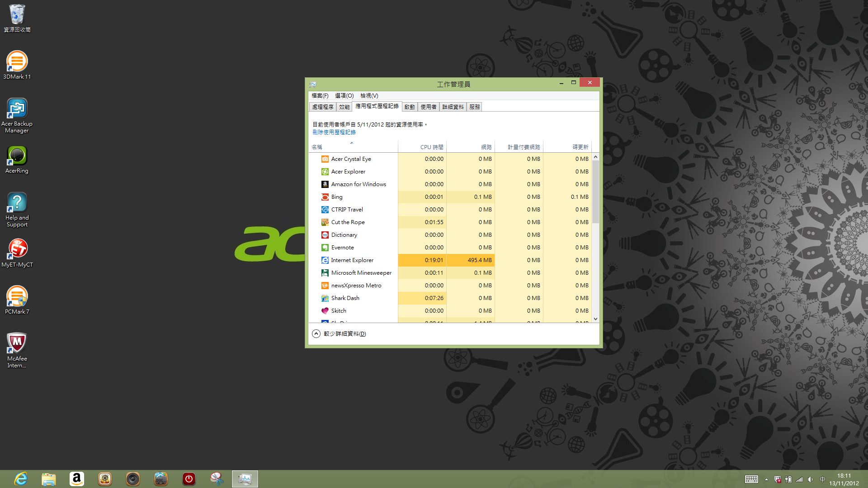868x488 pixels.
Task: Show hidden system tray icons arrow
Action: (x=766, y=479)
